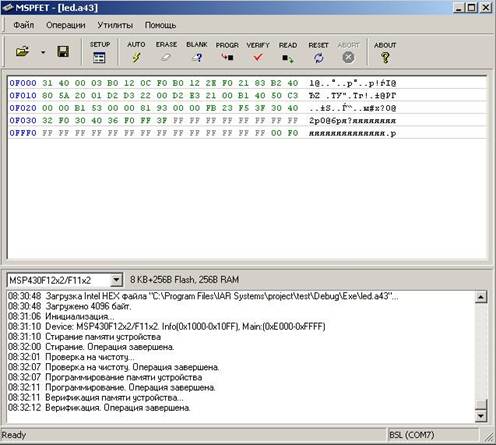RESET the connected device
This screenshot has width=496, height=445.
318,52
